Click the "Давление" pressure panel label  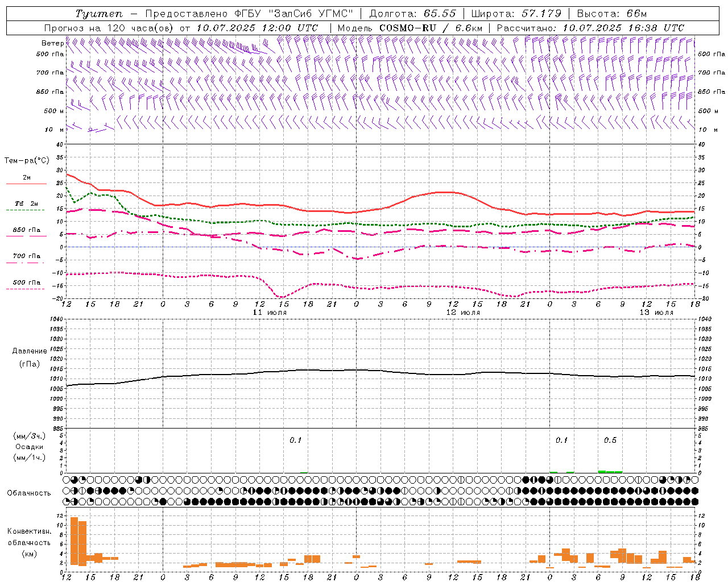pos(30,351)
